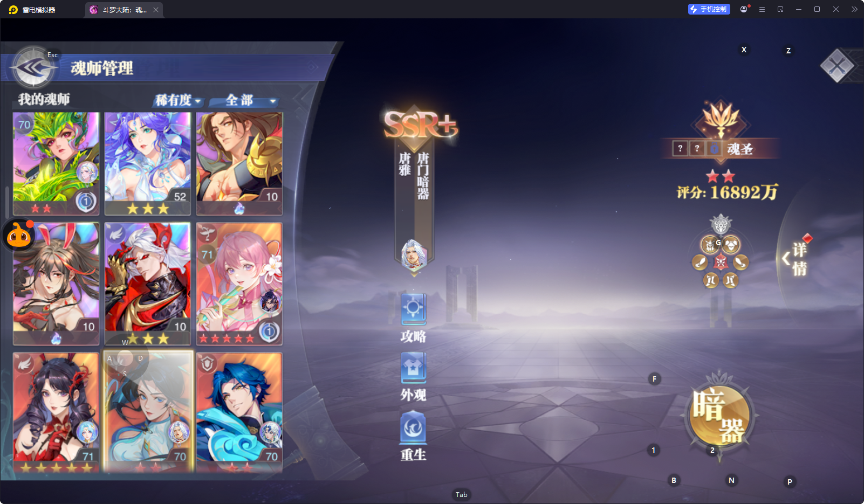The height and width of the screenshot is (504, 864).
Task: Select the white-haired red-armored hero card
Action: [148, 284]
